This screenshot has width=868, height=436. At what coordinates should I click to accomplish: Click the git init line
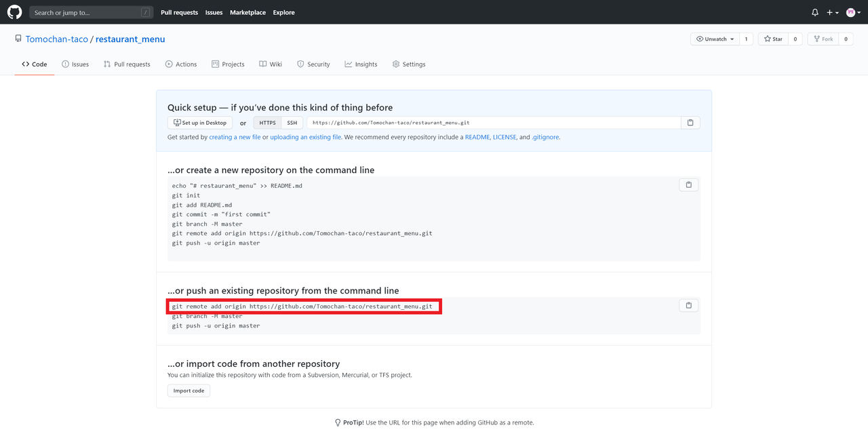pos(186,195)
